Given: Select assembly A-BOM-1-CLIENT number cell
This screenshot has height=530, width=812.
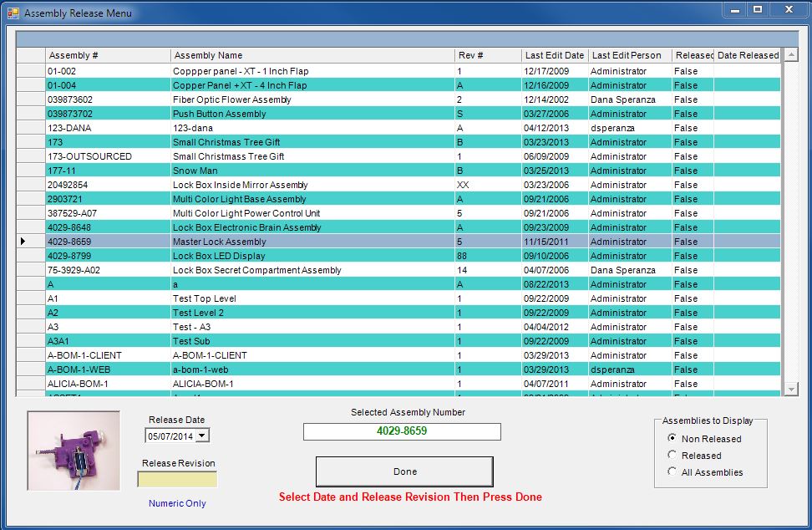Looking at the screenshot, I should (x=108, y=355).
